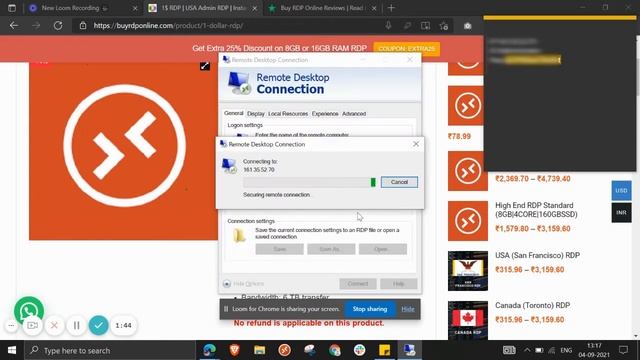640x360 pixels.
Task: Open the Local Resources tab
Action: tap(288, 114)
